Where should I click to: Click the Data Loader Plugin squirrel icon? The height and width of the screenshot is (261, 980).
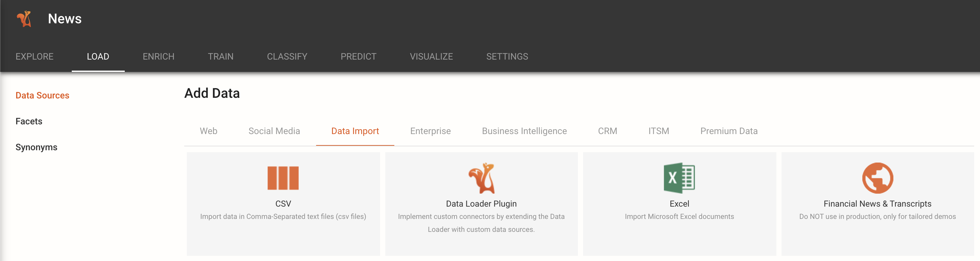(482, 178)
